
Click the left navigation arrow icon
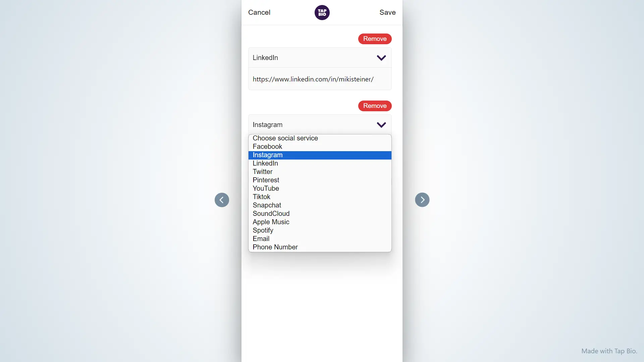222,199
